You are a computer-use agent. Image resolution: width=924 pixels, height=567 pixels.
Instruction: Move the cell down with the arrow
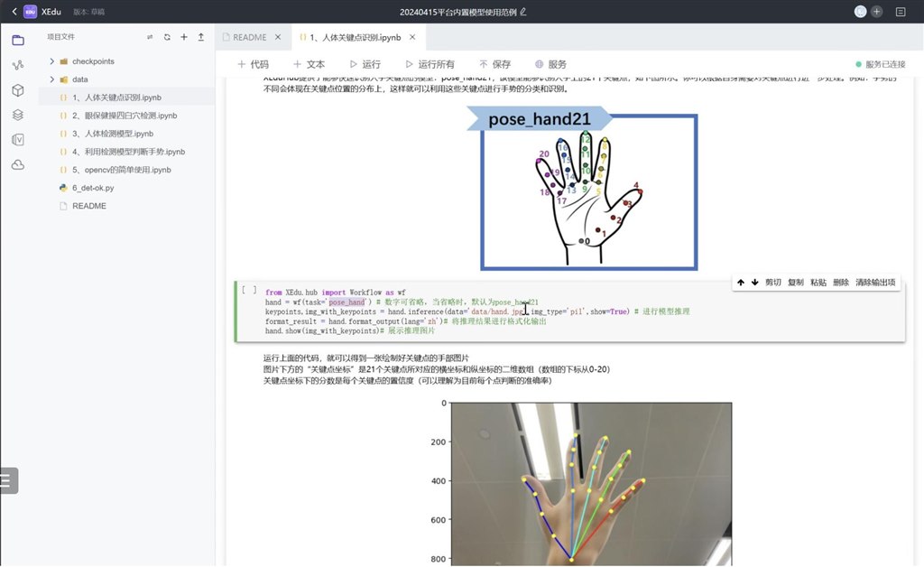click(754, 283)
